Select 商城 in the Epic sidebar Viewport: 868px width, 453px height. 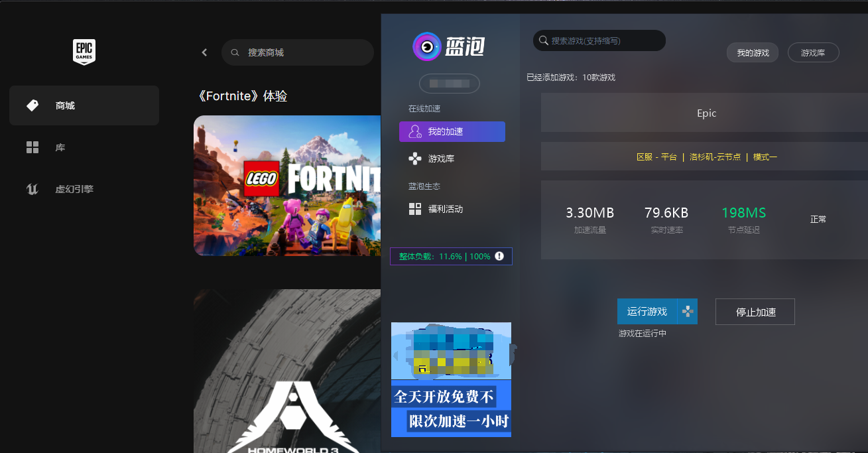(84, 105)
